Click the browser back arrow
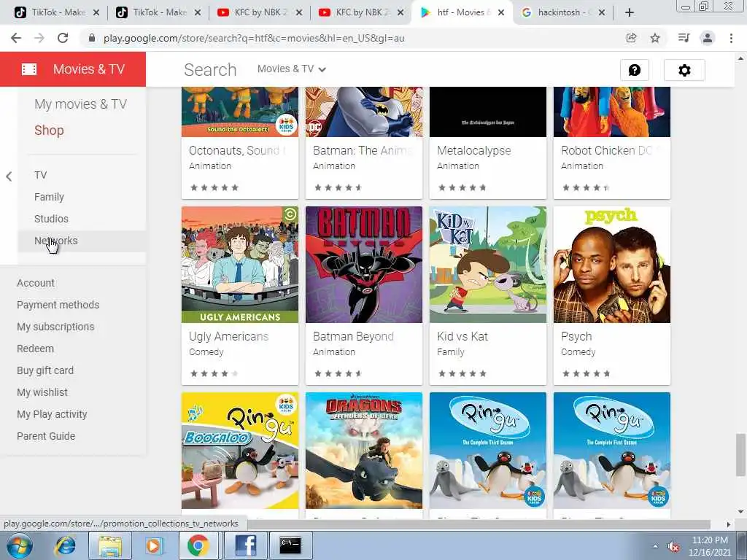The height and width of the screenshot is (560, 747). point(16,38)
